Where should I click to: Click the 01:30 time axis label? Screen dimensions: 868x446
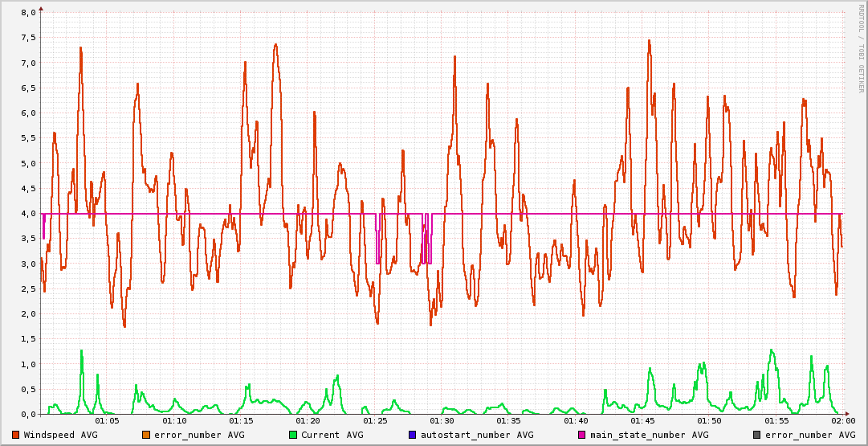(x=442, y=421)
